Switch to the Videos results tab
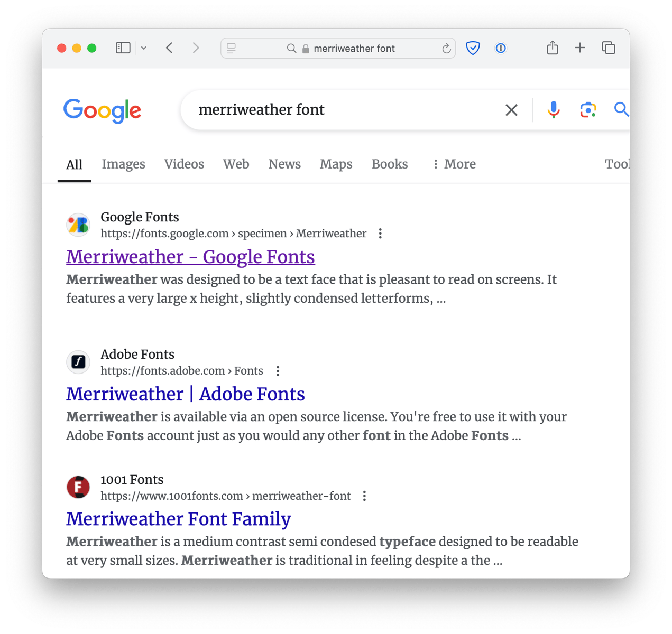The height and width of the screenshot is (634, 672). pos(184,164)
